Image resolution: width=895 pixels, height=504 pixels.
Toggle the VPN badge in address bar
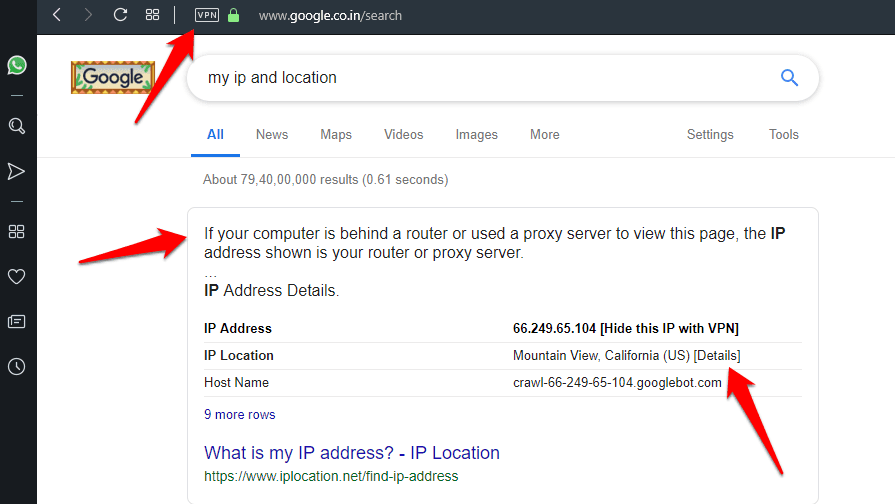click(x=207, y=16)
